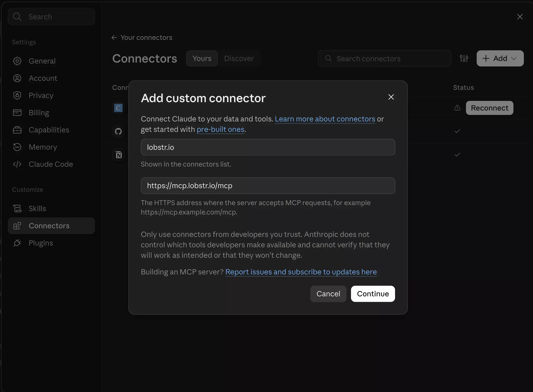Image resolution: width=533 pixels, height=392 pixels.
Task: Open the connector filter sliders icon
Action: [464, 58]
